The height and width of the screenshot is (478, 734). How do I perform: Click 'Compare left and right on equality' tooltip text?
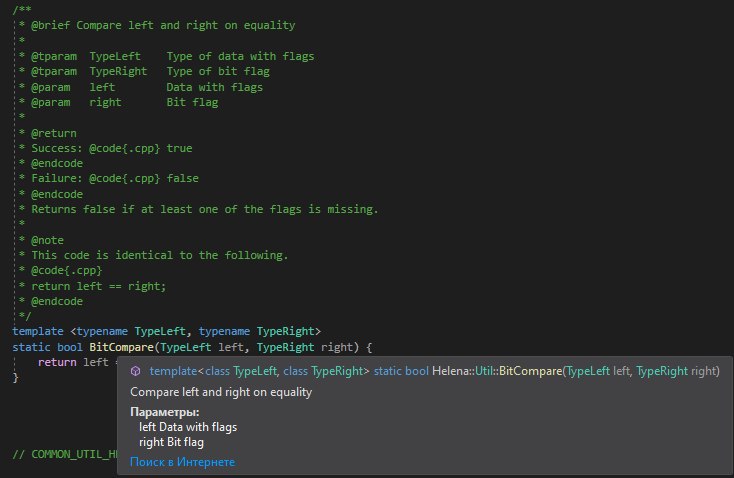[x=221, y=392]
